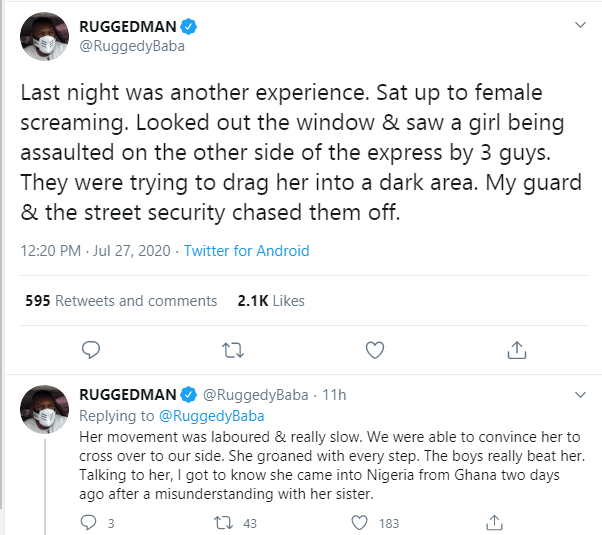Retweet the follow-up tweet with 43 retweets

tap(225, 521)
